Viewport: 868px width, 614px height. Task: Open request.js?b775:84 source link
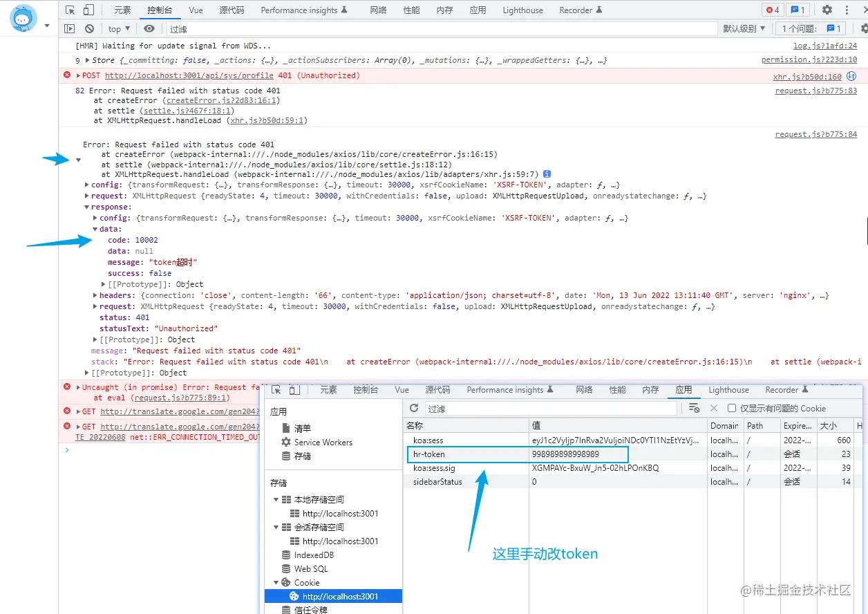[x=816, y=134]
